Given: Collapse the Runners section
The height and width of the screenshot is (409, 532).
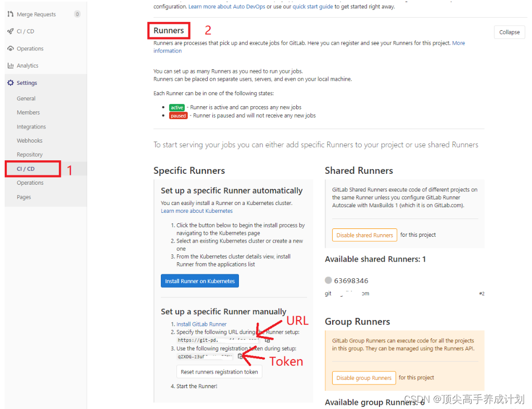Looking at the screenshot, I should pos(509,32).
